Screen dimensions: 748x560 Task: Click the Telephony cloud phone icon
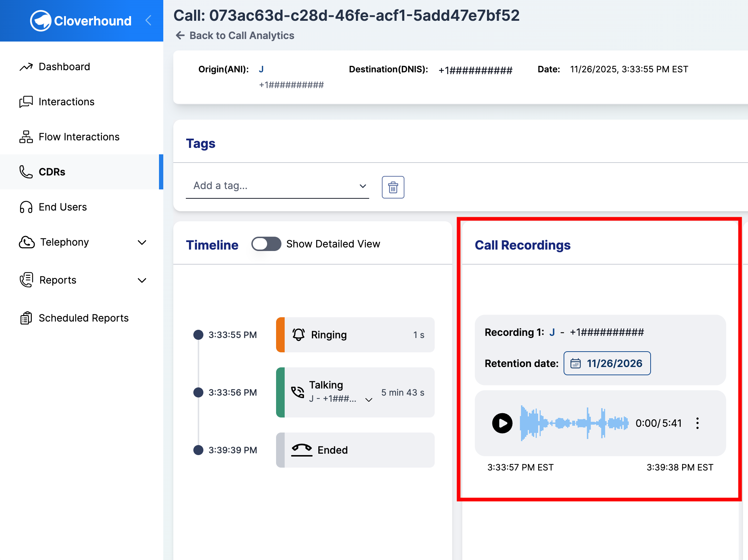coord(27,242)
